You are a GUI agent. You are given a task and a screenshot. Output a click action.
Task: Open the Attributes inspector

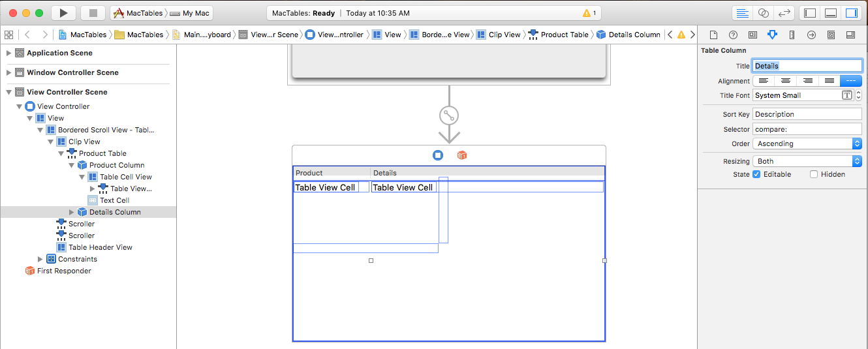(772, 35)
